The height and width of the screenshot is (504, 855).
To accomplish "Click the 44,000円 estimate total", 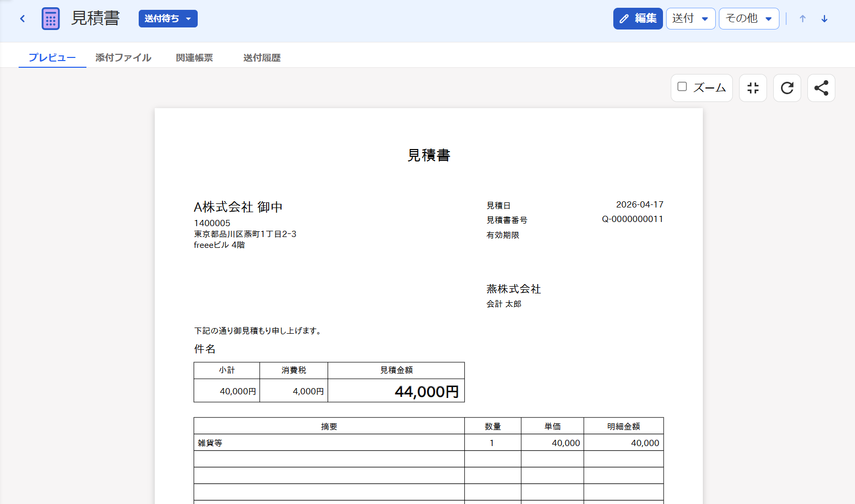I will (426, 392).
